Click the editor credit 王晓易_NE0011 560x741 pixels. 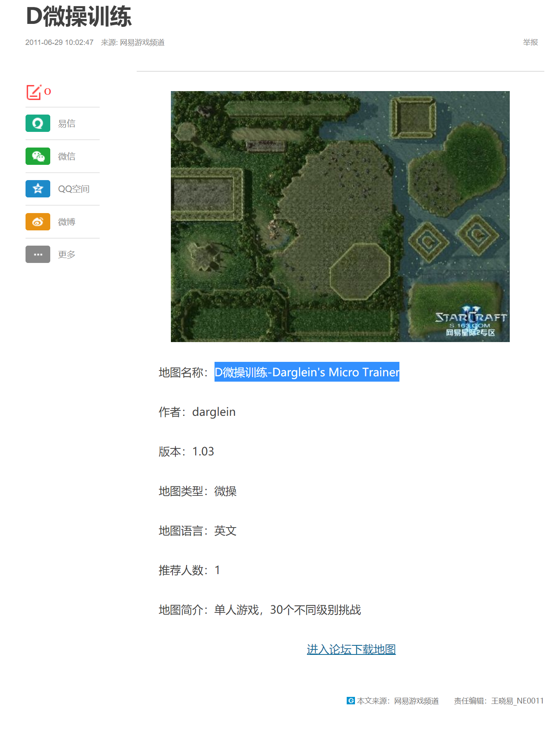(517, 701)
